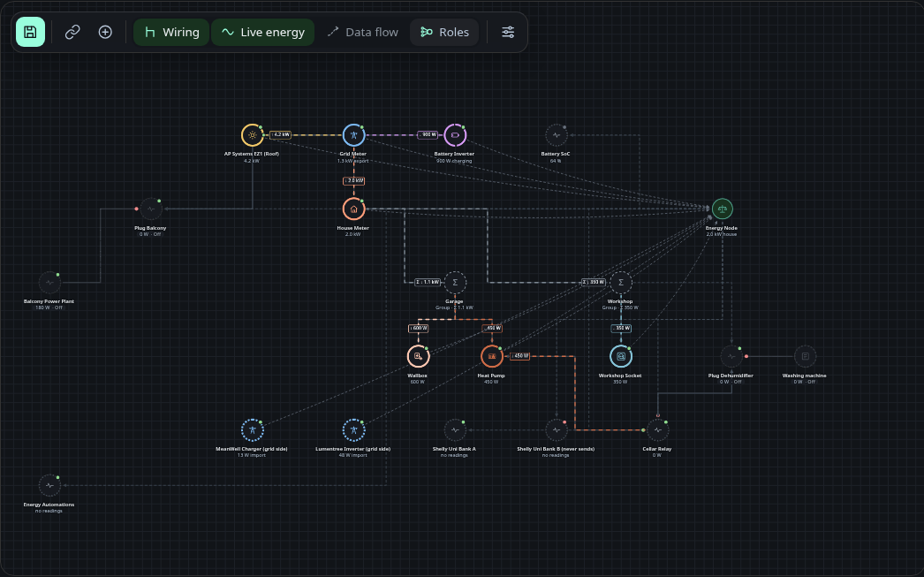Click the 900 W battery edge label
This screenshot has height=577, width=924.
tap(428, 135)
